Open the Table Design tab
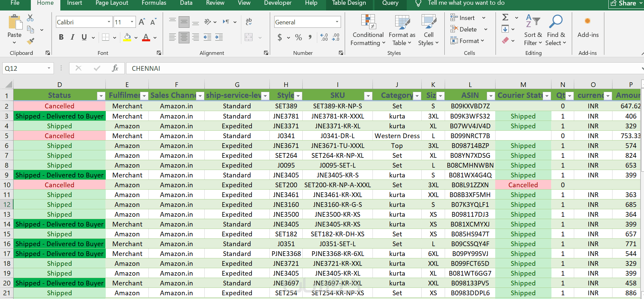Viewport: 644px width, 299px height. click(x=349, y=3)
